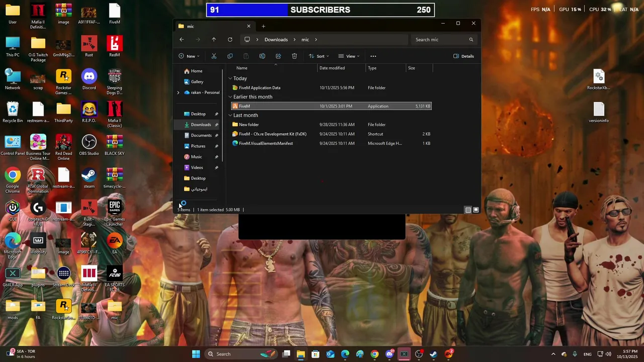Select versioninfo file on desktop

pyautogui.click(x=599, y=113)
